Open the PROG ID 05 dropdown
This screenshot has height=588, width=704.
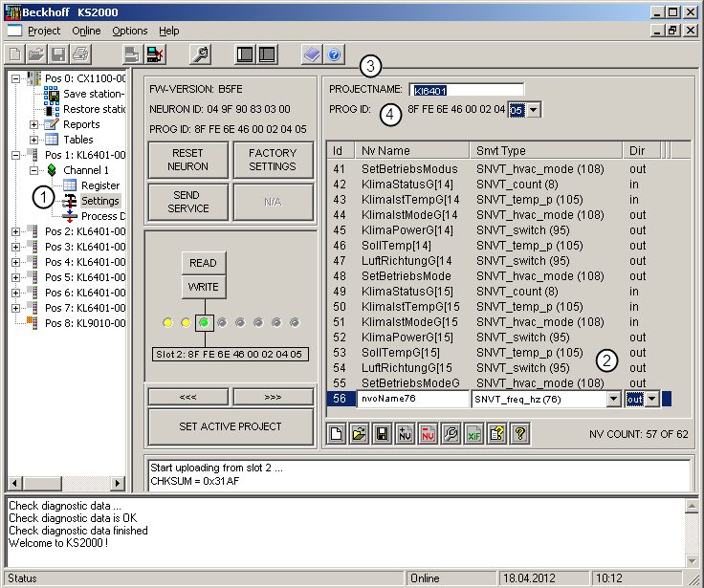533,110
